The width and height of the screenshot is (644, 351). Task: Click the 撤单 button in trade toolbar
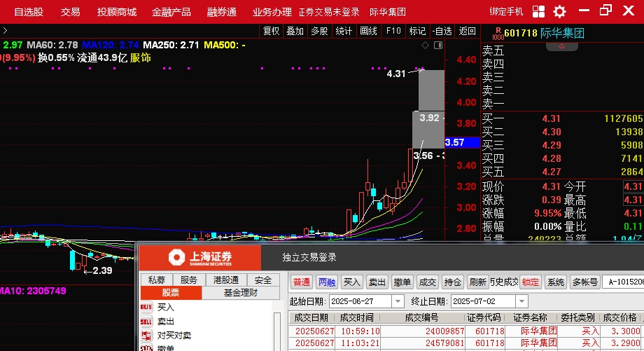pyautogui.click(x=402, y=282)
